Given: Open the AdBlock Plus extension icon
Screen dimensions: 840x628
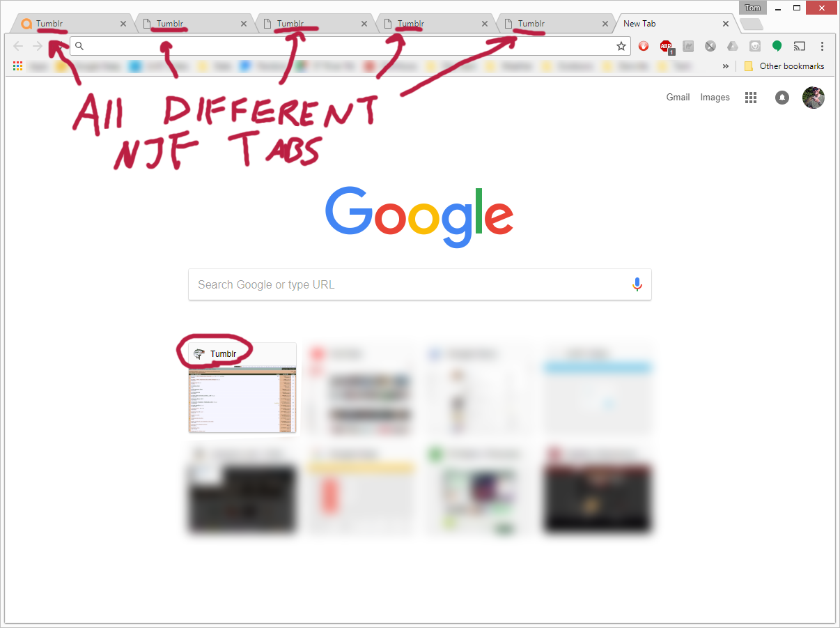Looking at the screenshot, I should pos(667,47).
